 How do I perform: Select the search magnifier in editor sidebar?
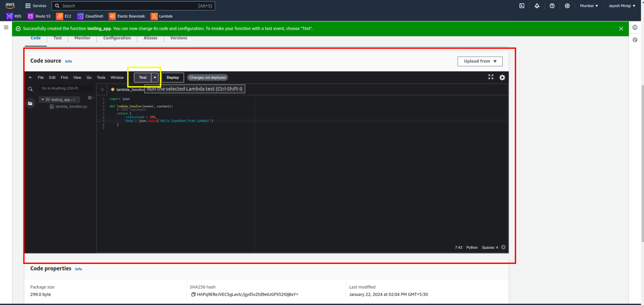(30, 89)
